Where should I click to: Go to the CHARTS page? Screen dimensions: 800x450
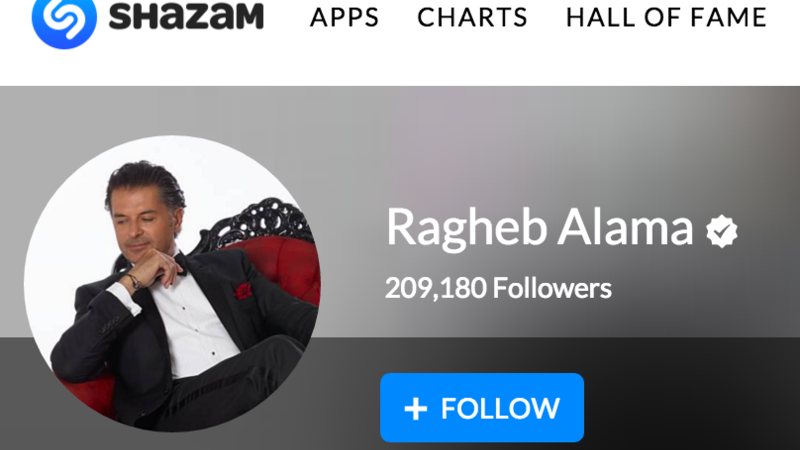tap(472, 18)
